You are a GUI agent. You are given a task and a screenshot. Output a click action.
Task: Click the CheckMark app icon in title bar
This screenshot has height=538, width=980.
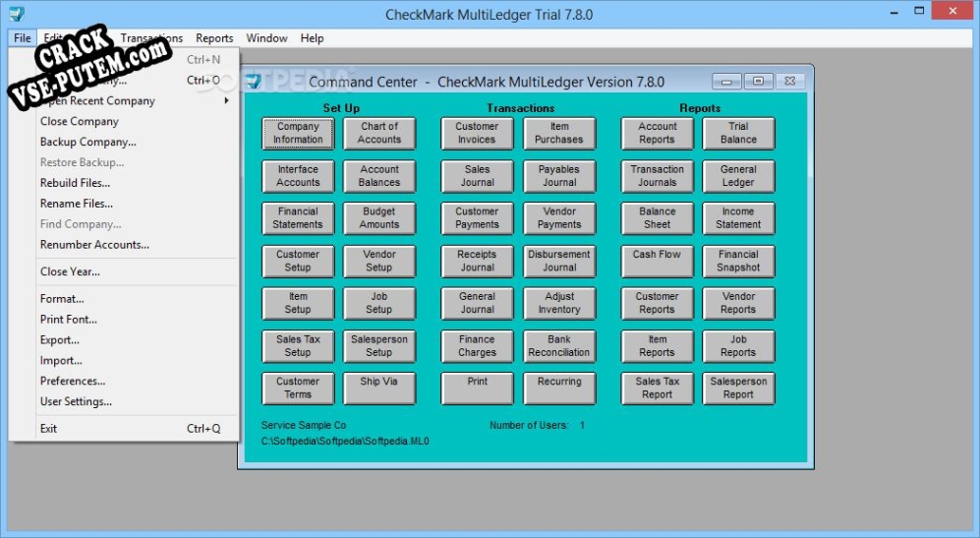tap(16, 15)
